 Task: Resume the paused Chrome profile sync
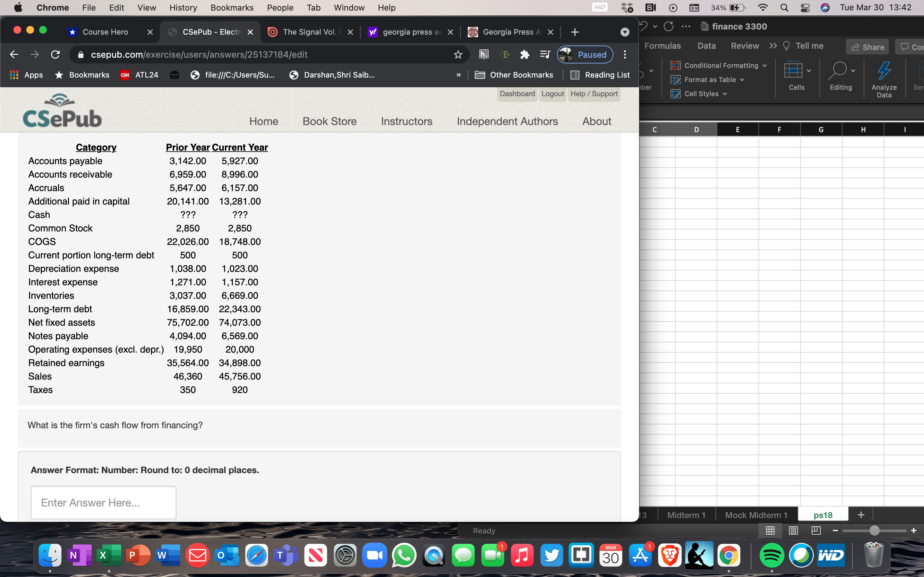coord(584,54)
